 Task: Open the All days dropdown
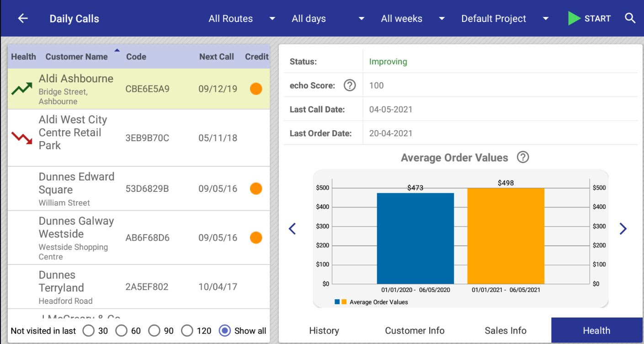328,19
